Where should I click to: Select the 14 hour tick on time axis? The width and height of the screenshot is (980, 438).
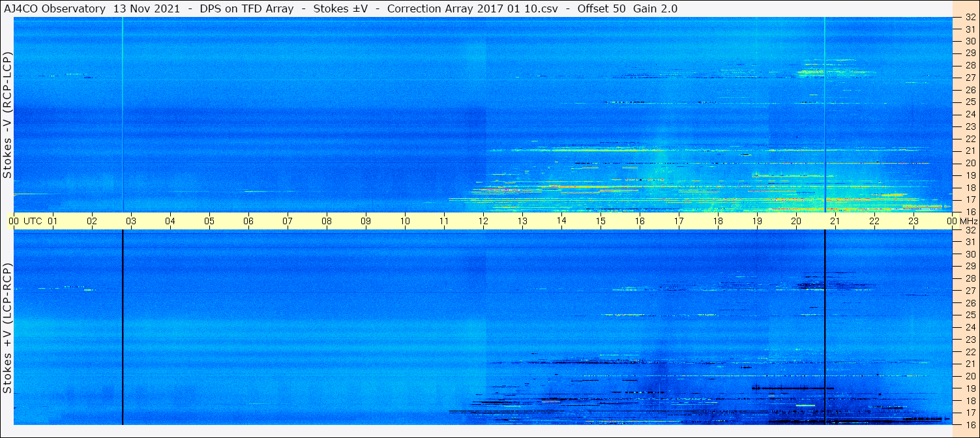(561, 221)
